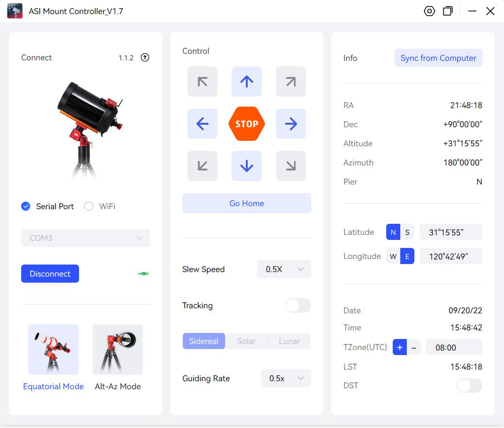Slew the mount left with left arrow
This screenshot has width=504, height=428.
[202, 124]
